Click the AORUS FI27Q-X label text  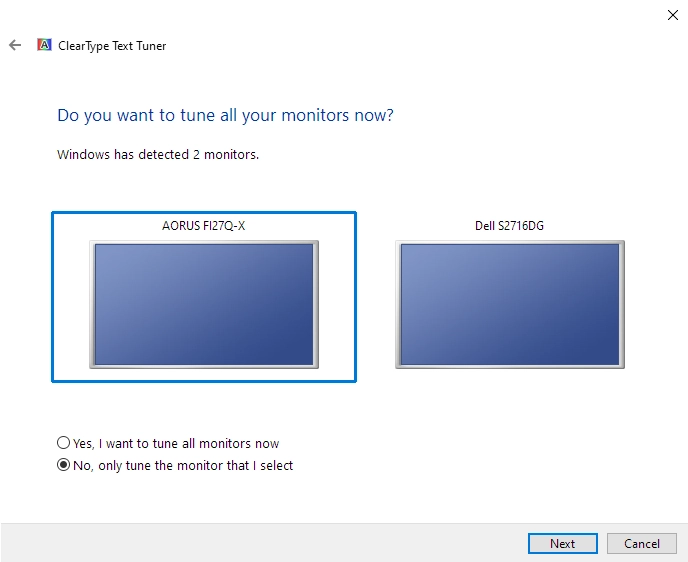pyautogui.click(x=204, y=226)
